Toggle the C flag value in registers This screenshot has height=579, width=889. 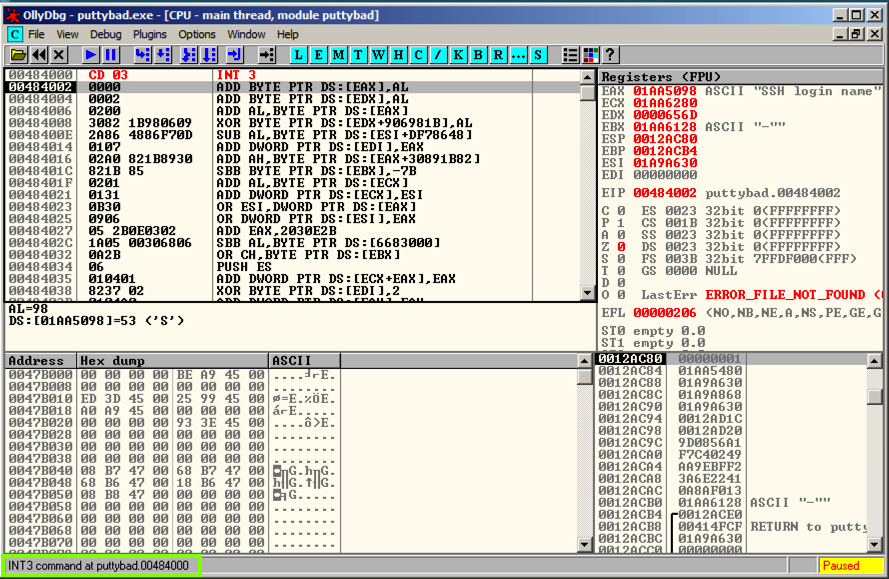click(x=621, y=210)
